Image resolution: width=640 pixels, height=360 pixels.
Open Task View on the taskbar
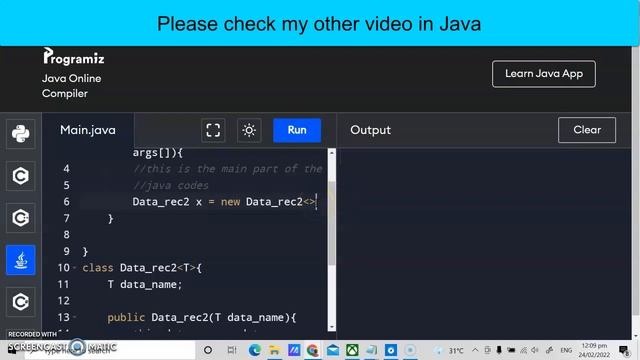tap(231, 350)
